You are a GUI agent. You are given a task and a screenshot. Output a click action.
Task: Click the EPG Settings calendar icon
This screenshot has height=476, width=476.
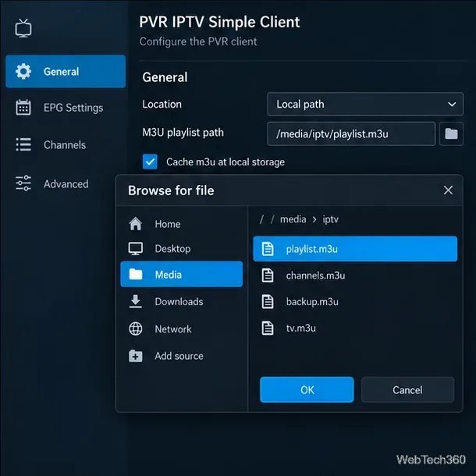(x=23, y=108)
